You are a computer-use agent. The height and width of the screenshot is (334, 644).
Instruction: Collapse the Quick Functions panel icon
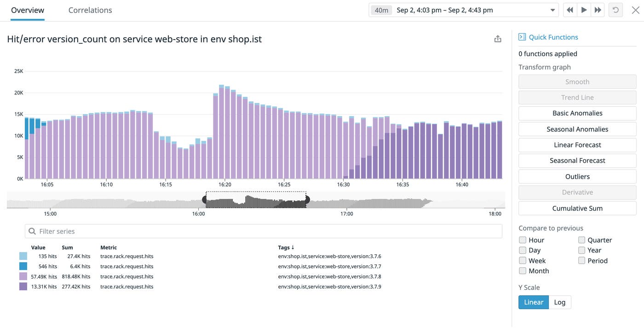pos(522,37)
